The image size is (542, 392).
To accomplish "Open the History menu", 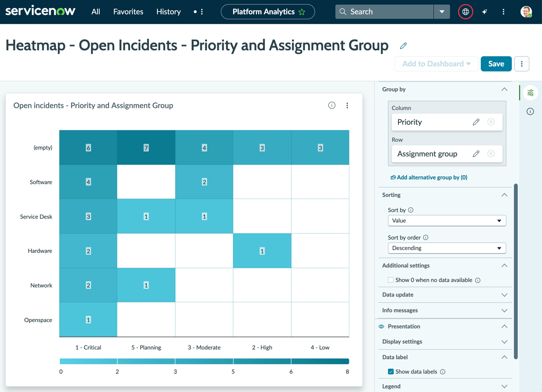I will coord(168,12).
